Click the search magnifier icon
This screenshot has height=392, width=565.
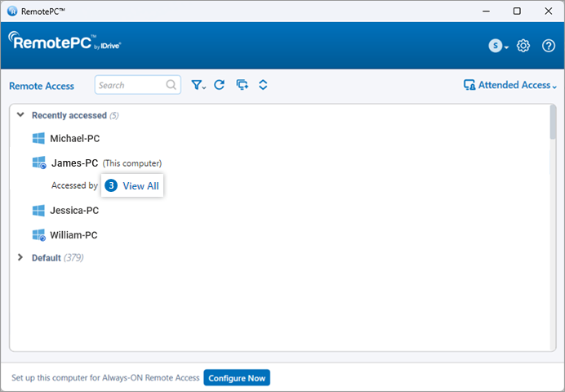pyautogui.click(x=171, y=85)
